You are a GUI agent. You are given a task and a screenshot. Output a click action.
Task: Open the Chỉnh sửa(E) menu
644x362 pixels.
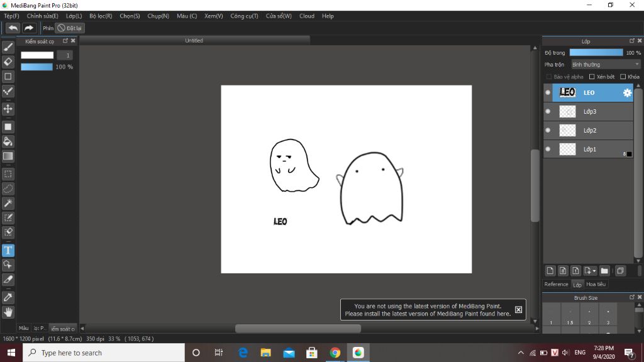tap(42, 16)
